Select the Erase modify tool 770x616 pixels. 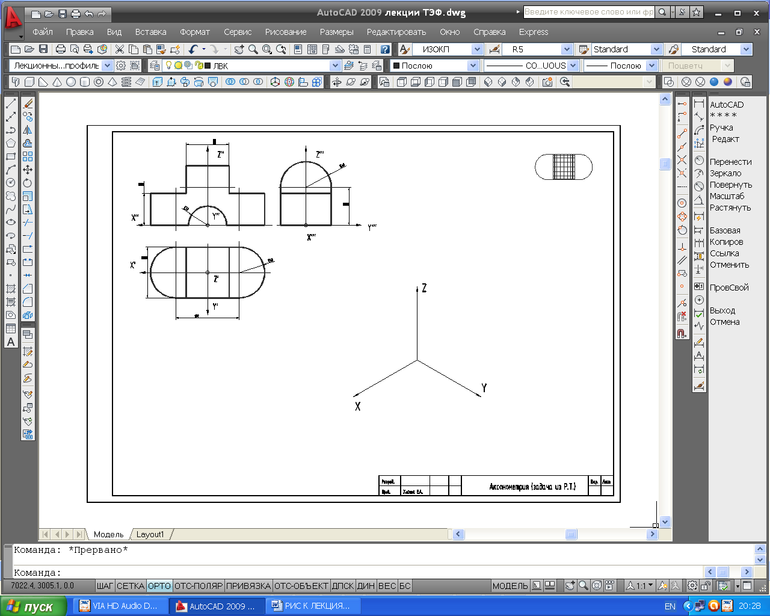click(28, 104)
